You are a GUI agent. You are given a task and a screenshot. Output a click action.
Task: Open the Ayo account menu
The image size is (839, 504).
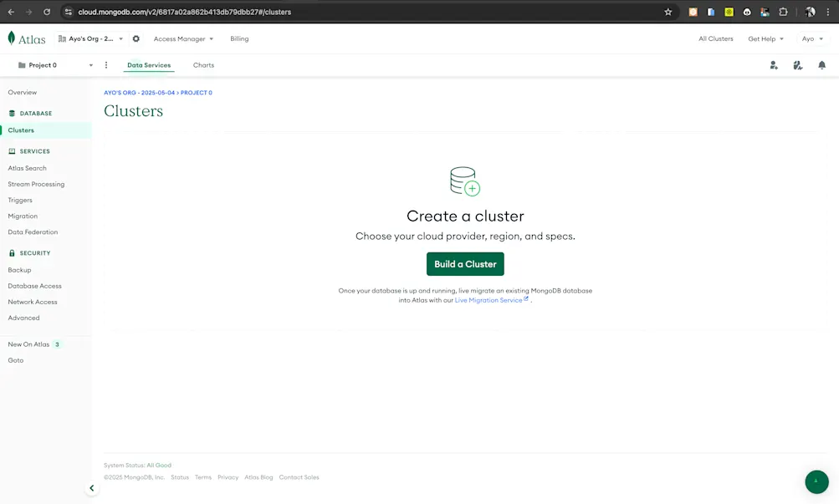click(813, 38)
